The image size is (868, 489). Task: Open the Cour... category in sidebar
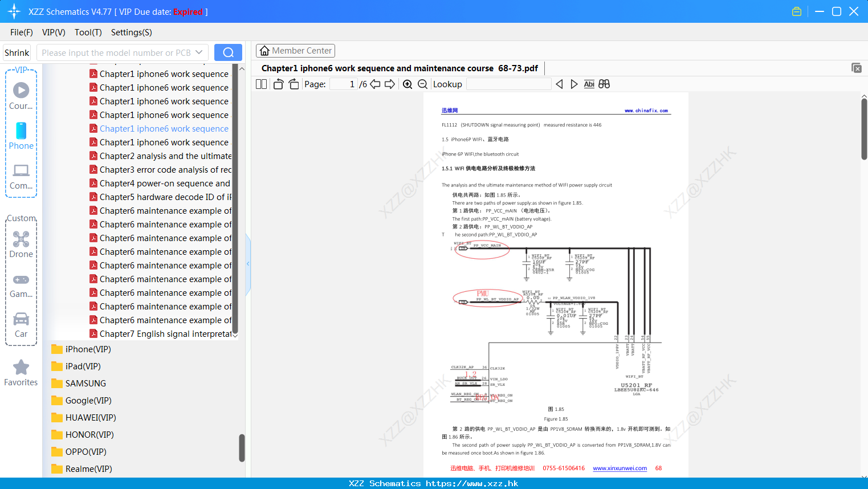pos(21,96)
